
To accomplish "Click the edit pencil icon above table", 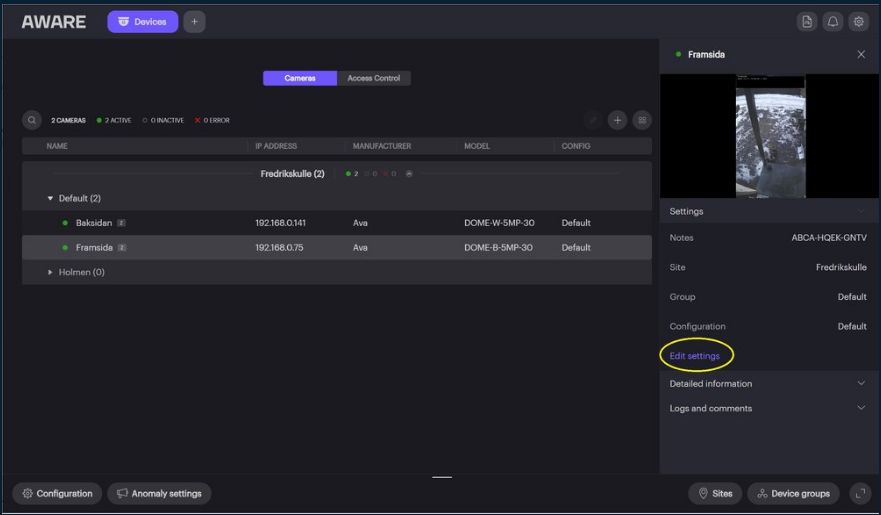I will click(x=592, y=120).
